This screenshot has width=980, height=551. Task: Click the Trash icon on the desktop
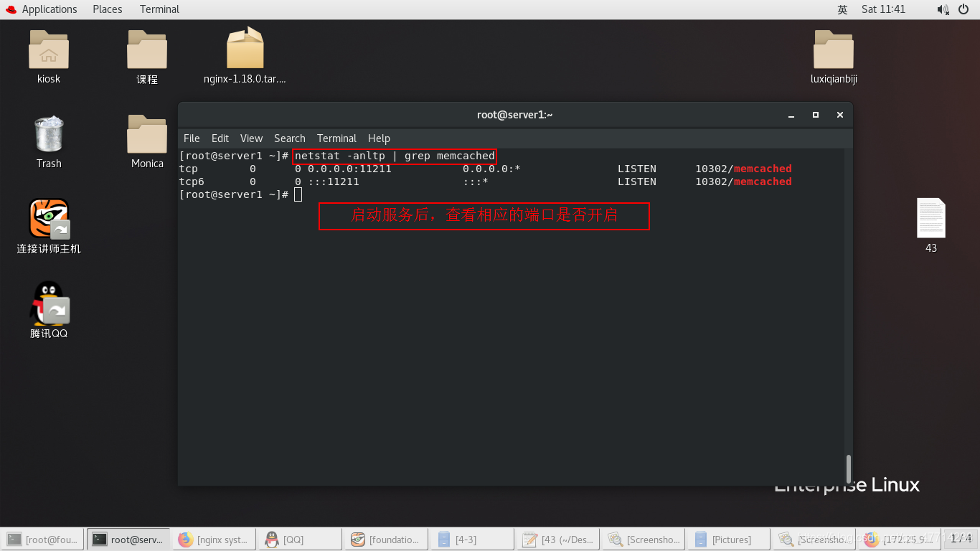click(49, 134)
